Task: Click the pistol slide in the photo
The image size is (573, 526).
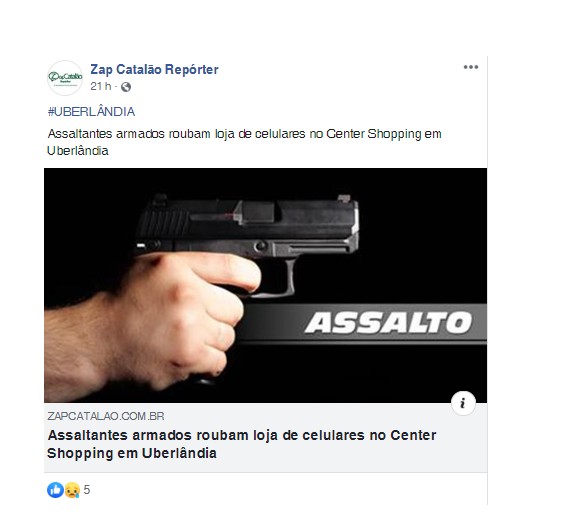Action: (248, 219)
